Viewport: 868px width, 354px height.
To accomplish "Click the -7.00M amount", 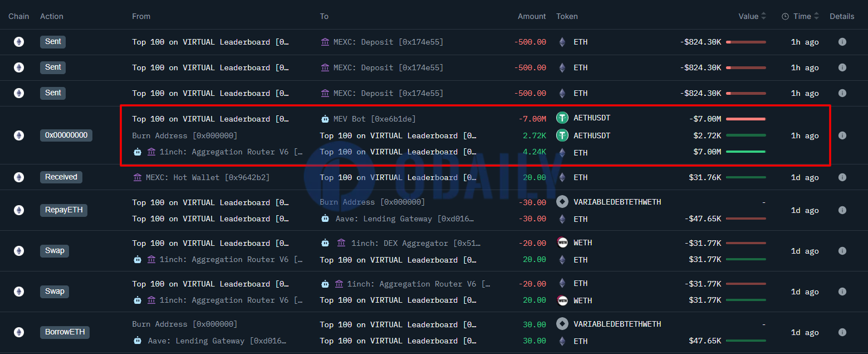I will tap(532, 119).
